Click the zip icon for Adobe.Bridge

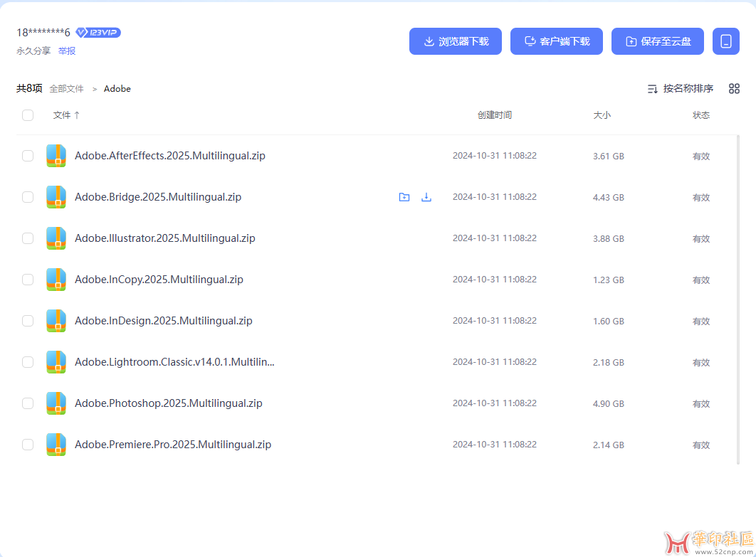point(56,197)
